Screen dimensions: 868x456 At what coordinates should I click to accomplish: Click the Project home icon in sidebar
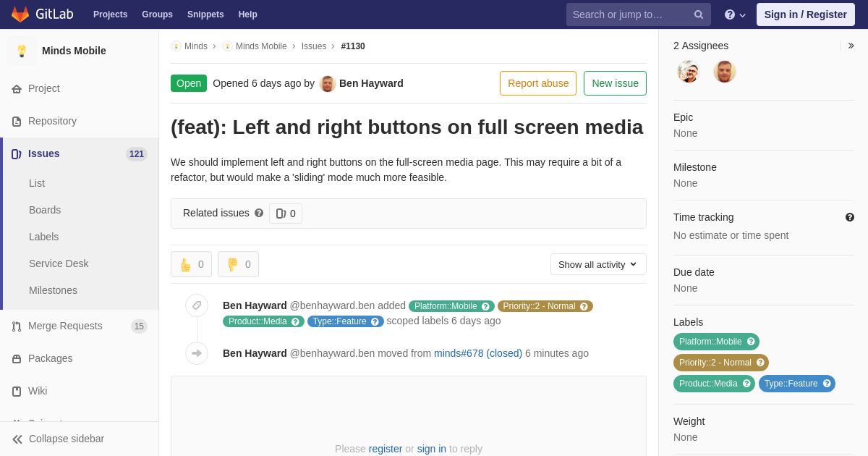click(17, 88)
